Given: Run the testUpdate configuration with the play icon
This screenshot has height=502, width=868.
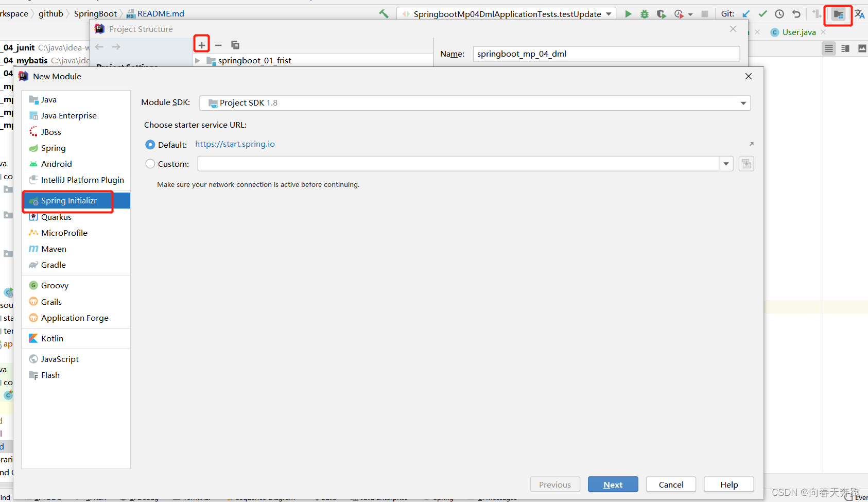Looking at the screenshot, I should pos(628,14).
